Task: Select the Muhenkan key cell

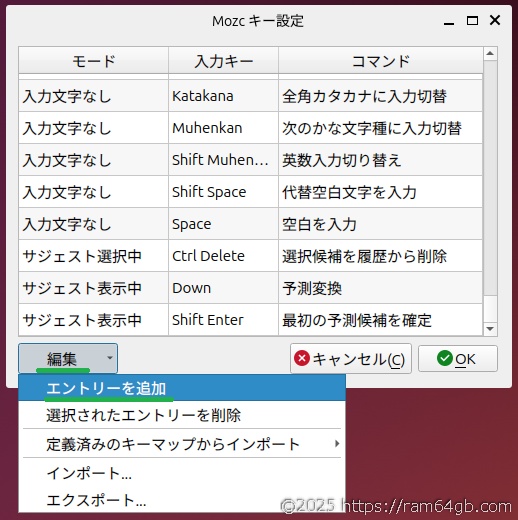Action: click(223, 128)
